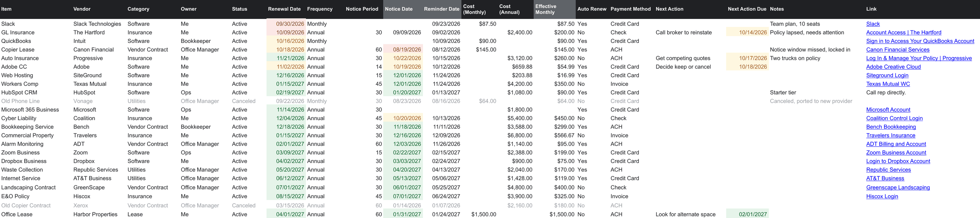The width and height of the screenshot is (980, 218).
Task: Open AT&T Business link
Action: pyautogui.click(x=885, y=179)
